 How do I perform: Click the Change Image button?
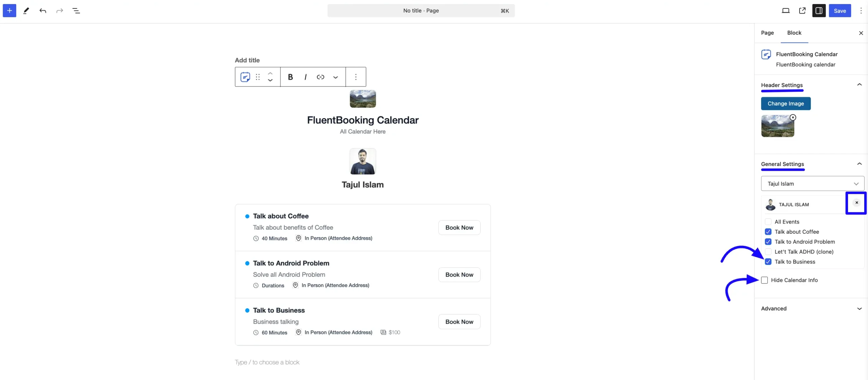point(786,104)
